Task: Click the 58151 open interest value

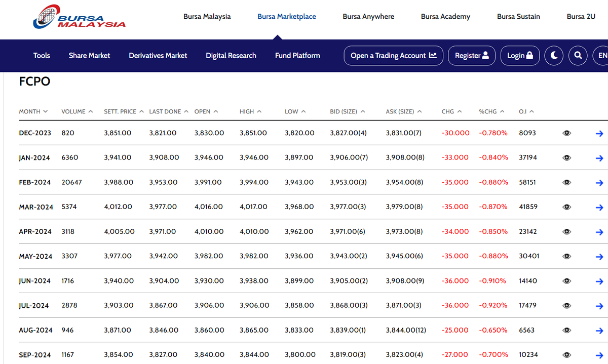Action: coord(527,182)
